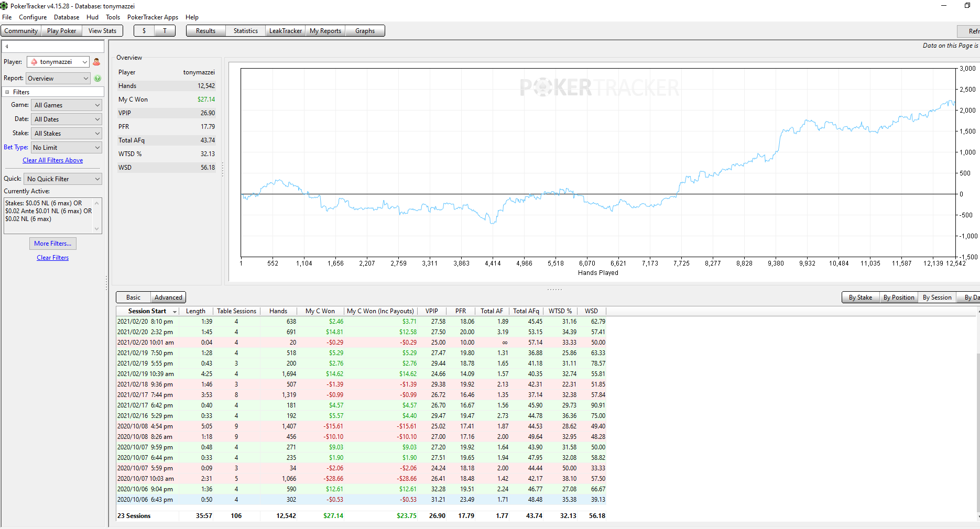The width and height of the screenshot is (980, 529).
Task: Collapse sidebar with the left arrow icon
Action: point(7,47)
